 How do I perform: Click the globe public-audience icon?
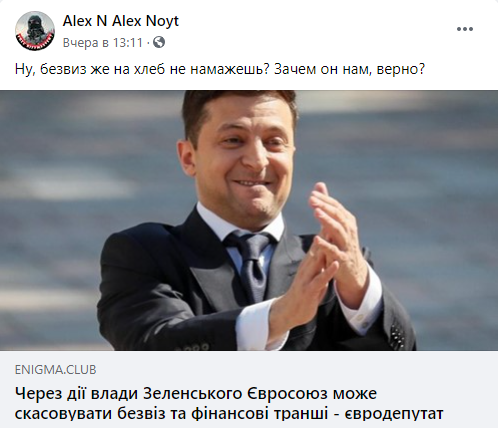pos(159,42)
